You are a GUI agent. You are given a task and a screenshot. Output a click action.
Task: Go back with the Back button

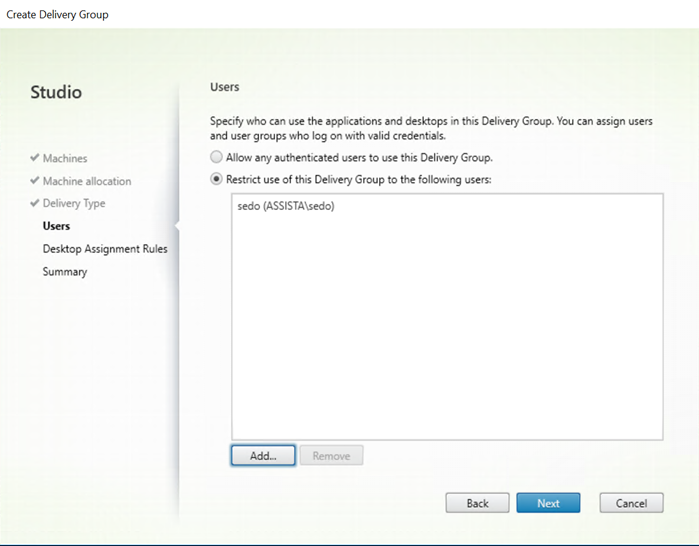click(x=477, y=503)
